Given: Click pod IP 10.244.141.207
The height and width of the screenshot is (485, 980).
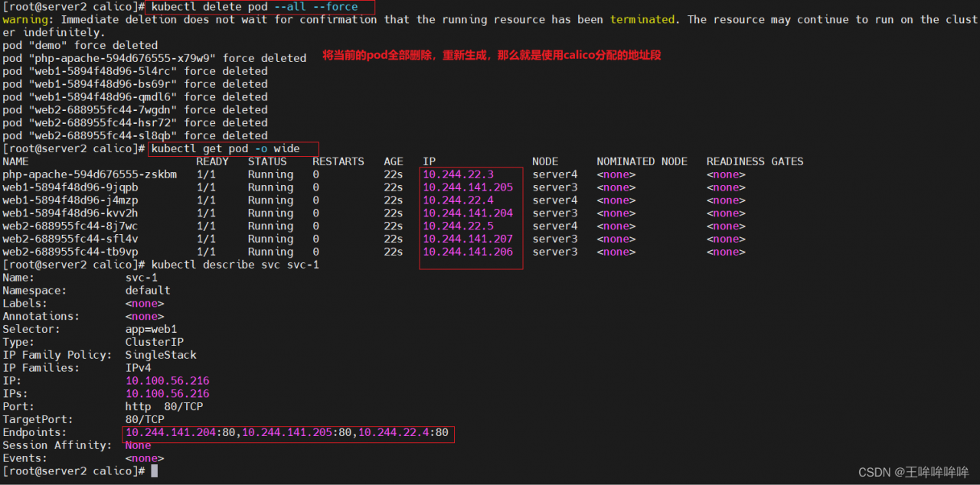Looking at the screenshot, I should 468,239.
